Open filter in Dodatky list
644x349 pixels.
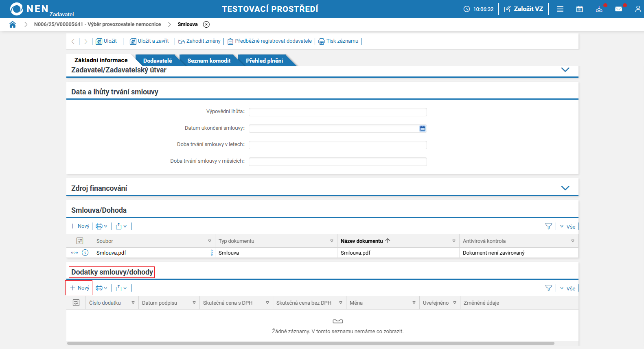549,288
